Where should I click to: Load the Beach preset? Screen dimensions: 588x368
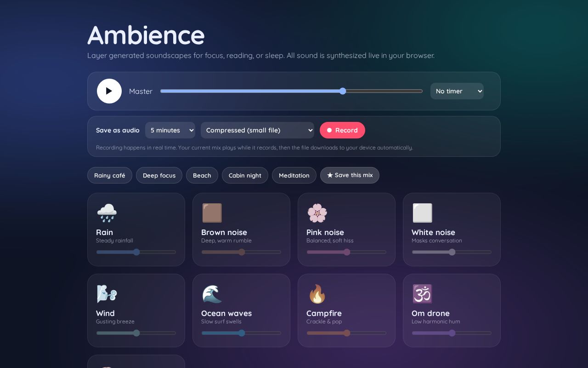click(x=202, y=175)
